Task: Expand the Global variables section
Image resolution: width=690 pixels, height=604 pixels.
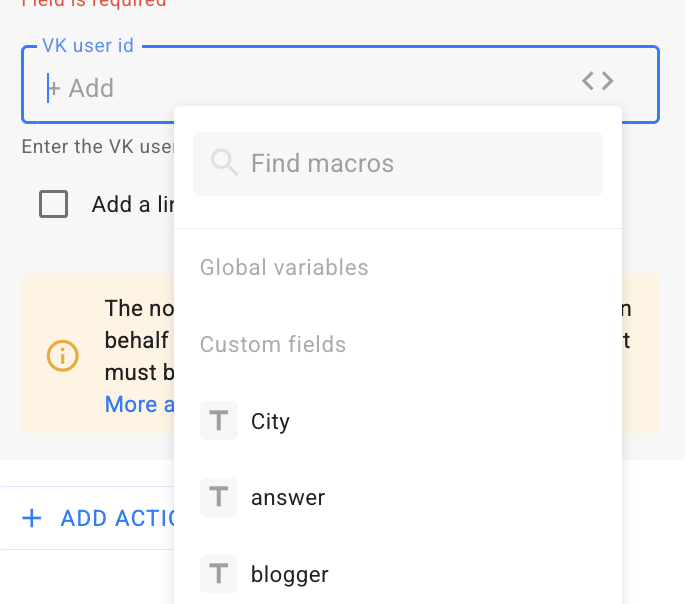Action: tap(284, 268)
